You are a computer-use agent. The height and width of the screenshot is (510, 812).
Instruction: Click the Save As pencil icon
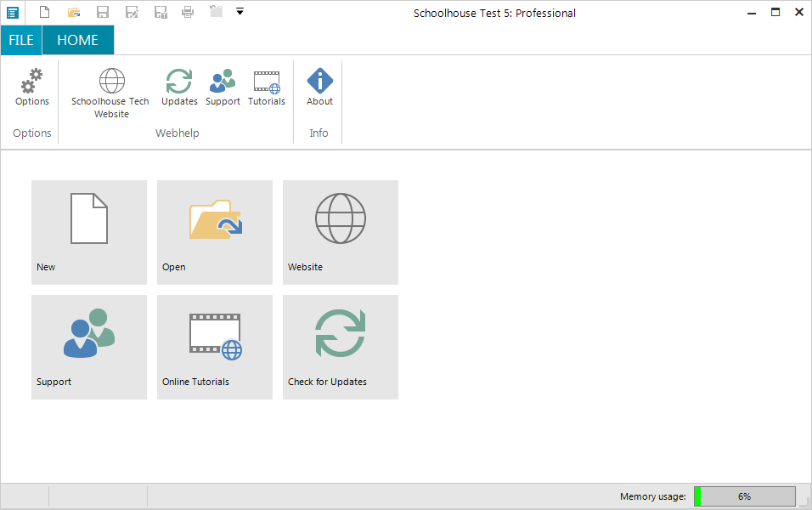coord(132,11)
